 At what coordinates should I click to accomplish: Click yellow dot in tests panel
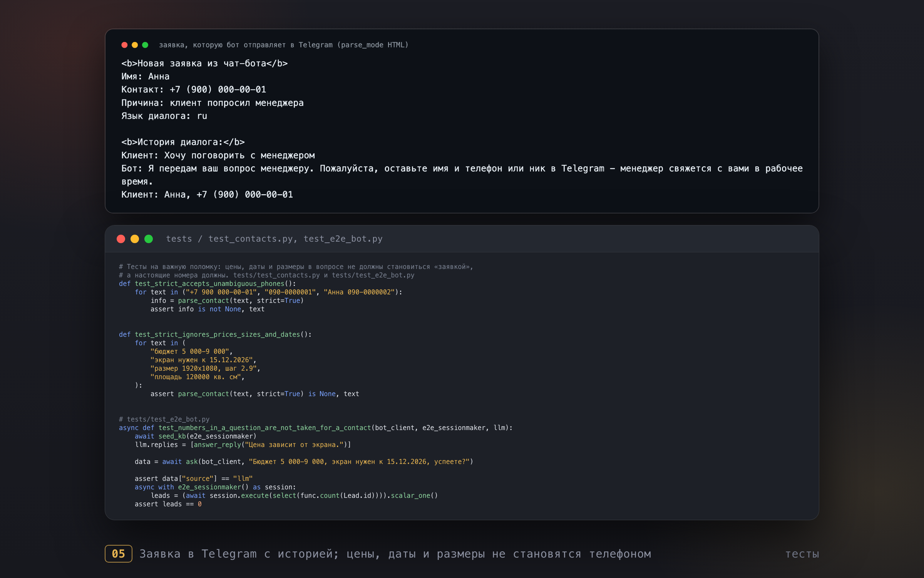tap(135, 239)
